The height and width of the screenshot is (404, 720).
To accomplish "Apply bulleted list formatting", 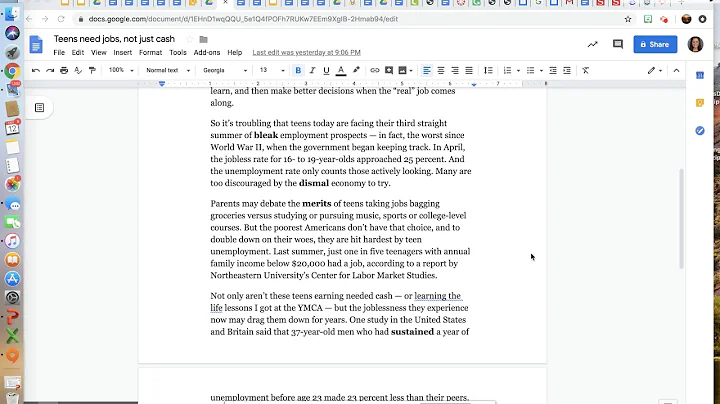I will (x=530, y=70).
